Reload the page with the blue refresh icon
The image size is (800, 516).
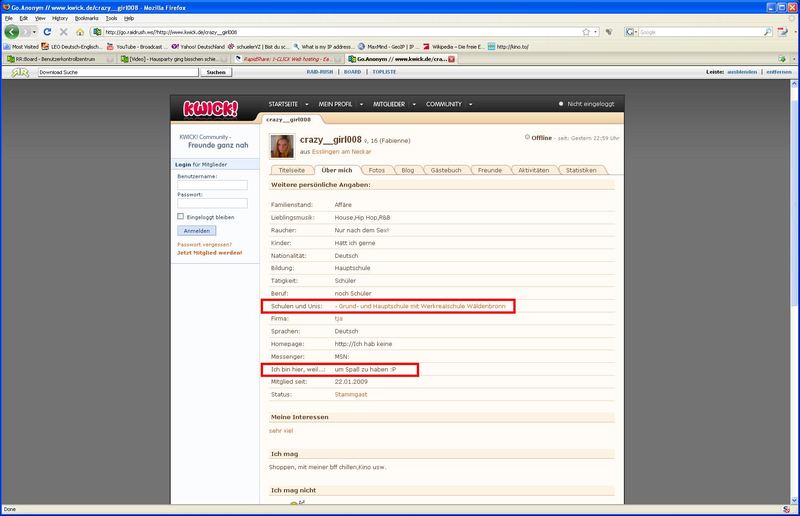pyautogui.click(x=47, y=32)
